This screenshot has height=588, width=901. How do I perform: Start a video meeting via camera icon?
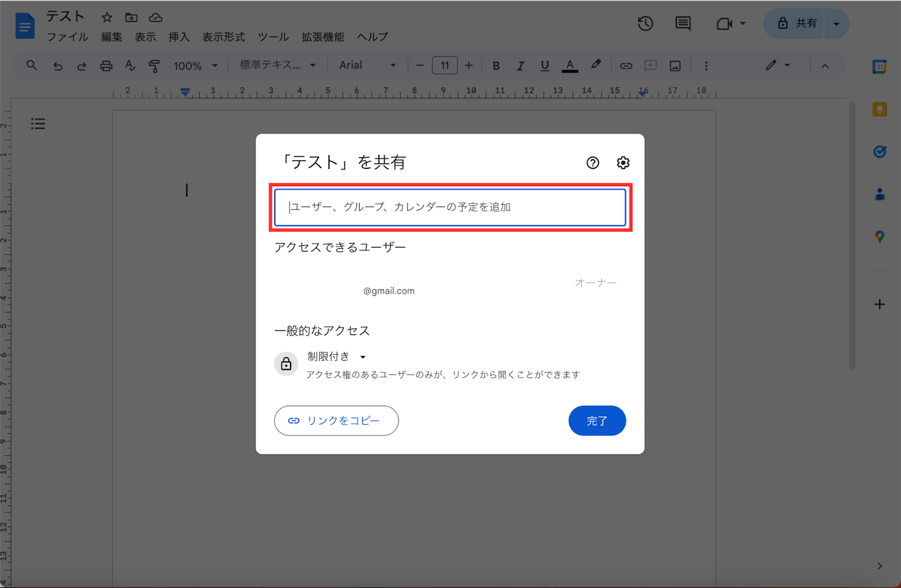(x=724, y=24)
